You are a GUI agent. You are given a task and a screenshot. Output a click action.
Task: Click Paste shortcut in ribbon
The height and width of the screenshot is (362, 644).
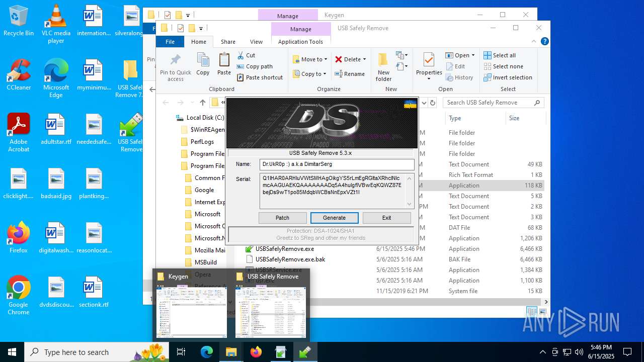pyautogui.click(x=259, y=77)
